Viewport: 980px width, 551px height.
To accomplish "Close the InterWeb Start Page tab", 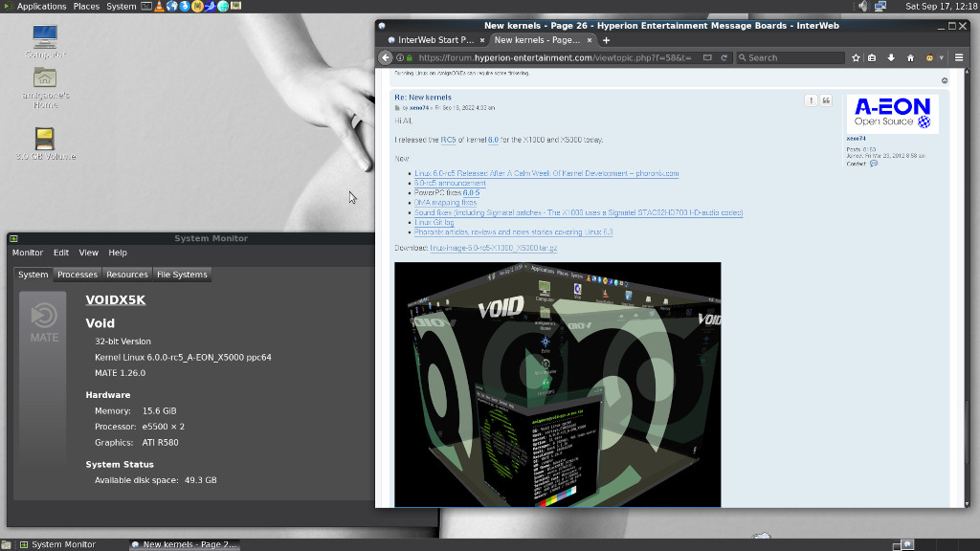I will [x=482, y=40].
